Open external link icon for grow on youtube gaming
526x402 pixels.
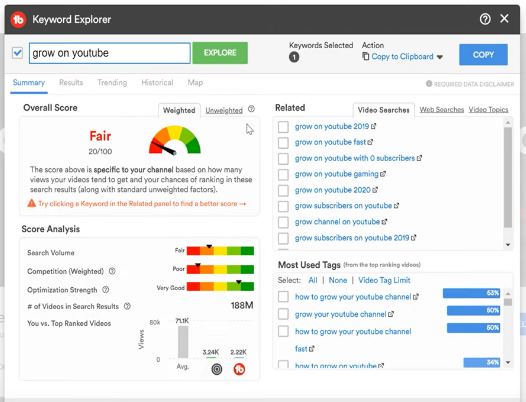[x=383, y=174]
